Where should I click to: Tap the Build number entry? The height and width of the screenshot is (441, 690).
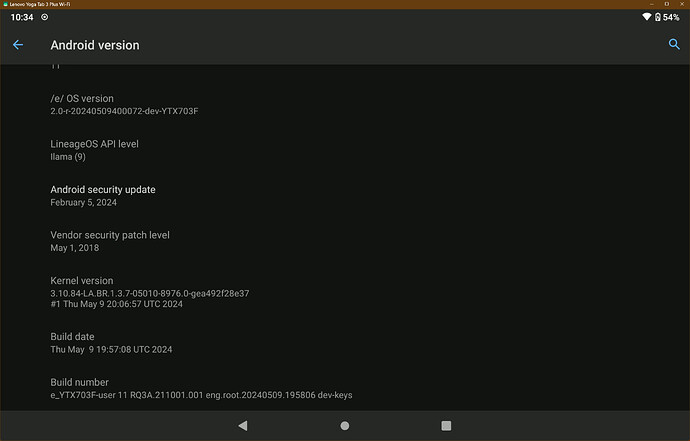click(345, 389)
